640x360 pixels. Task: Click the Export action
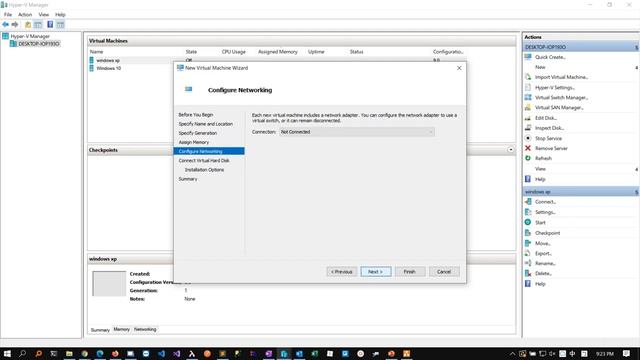(543, 253)
